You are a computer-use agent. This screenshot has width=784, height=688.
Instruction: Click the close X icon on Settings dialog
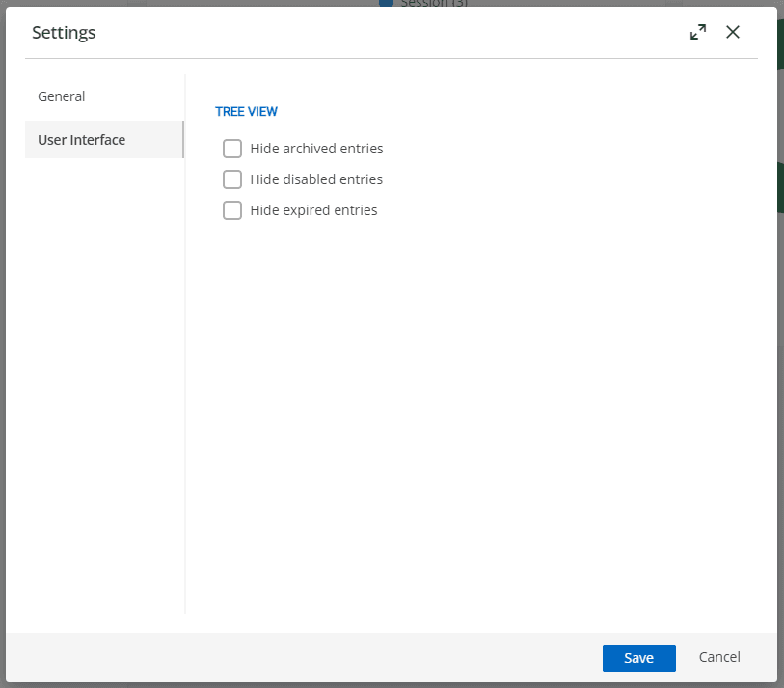pyautogui.click(x=733, y=32)
